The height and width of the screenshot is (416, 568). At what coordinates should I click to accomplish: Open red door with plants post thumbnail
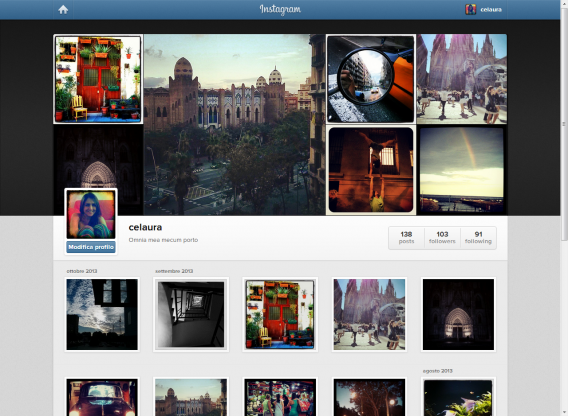click(x=280, y=315)
